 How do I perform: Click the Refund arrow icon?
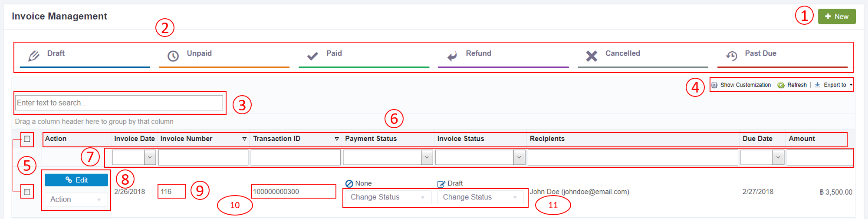(x=452, y=56)
